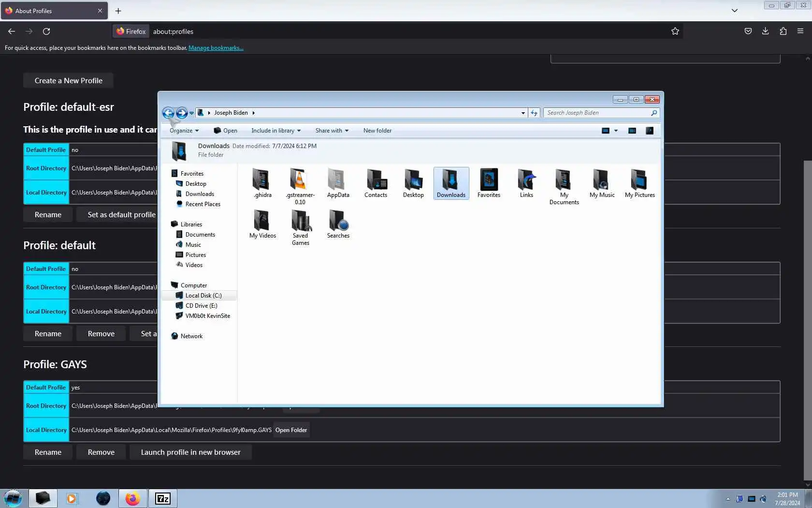Go back in Explorer window
Viewport: 812px width, 508px height.
168,113
